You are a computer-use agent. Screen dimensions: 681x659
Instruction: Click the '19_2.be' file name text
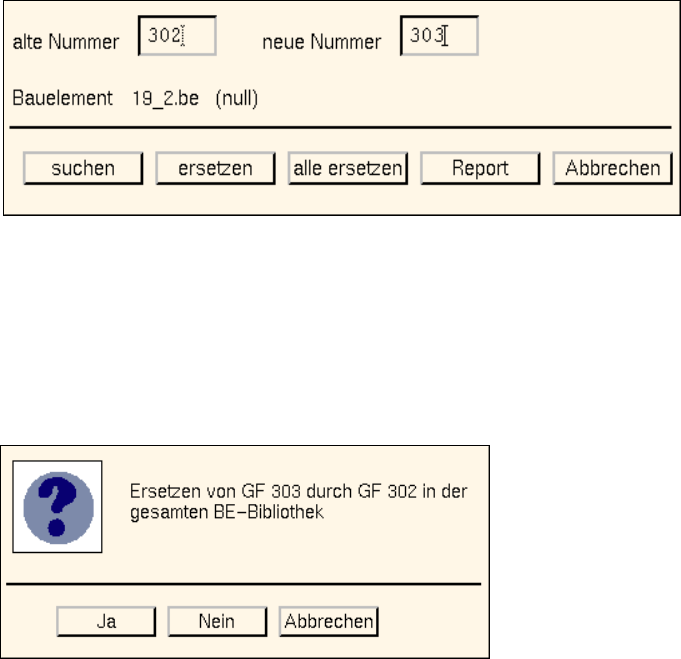165,99
